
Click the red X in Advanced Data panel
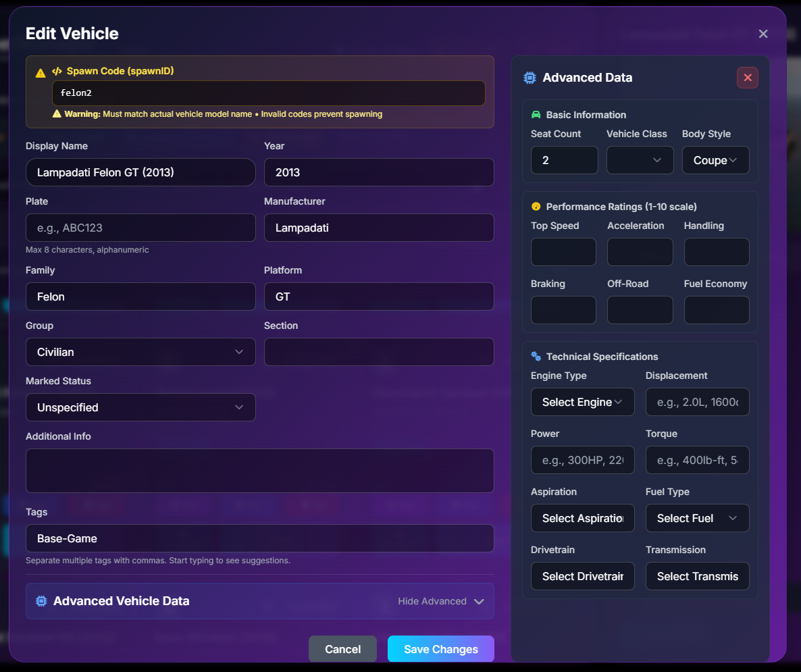[747, 78]
